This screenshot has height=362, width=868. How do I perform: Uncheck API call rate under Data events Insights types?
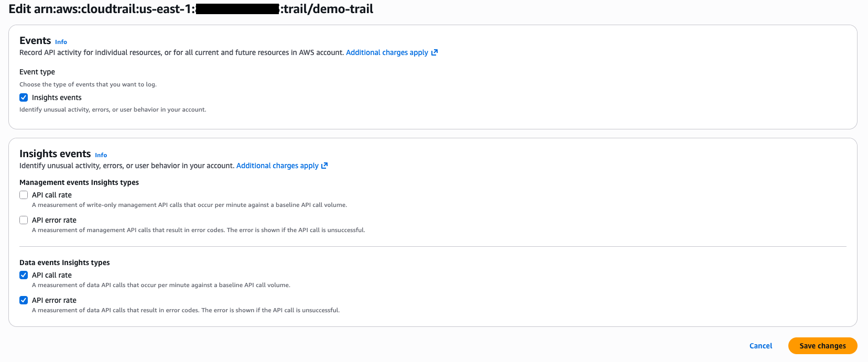pyautogui.click(x=24, y=275)
